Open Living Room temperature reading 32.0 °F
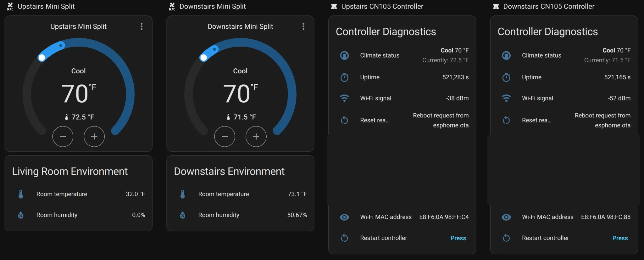The height and width of the screenshot is (260, 644). 136,194
